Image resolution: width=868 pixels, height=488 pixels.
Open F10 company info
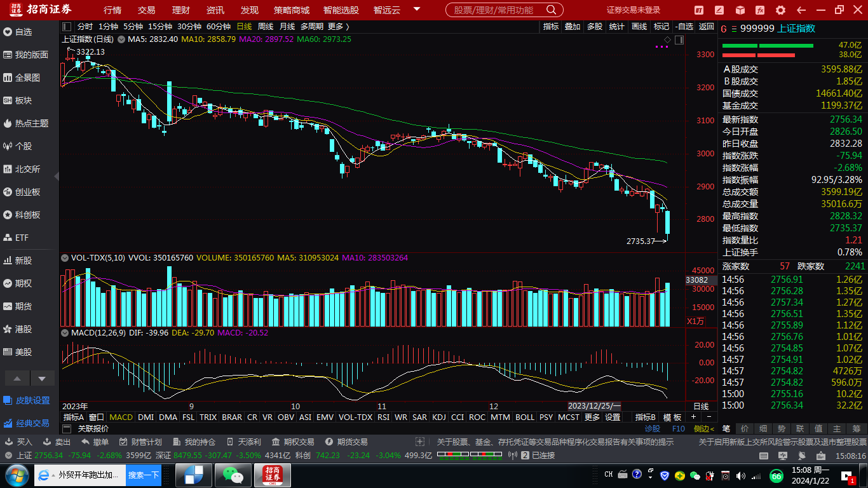pos(679,429)
